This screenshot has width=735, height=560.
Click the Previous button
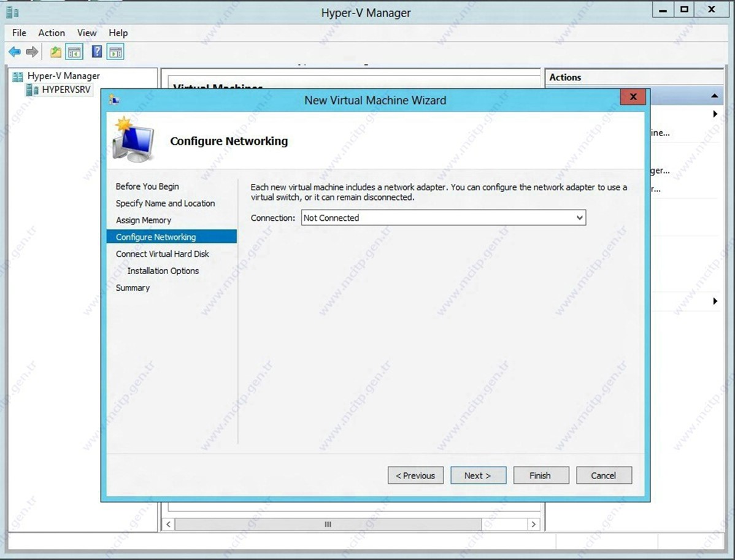415,475
